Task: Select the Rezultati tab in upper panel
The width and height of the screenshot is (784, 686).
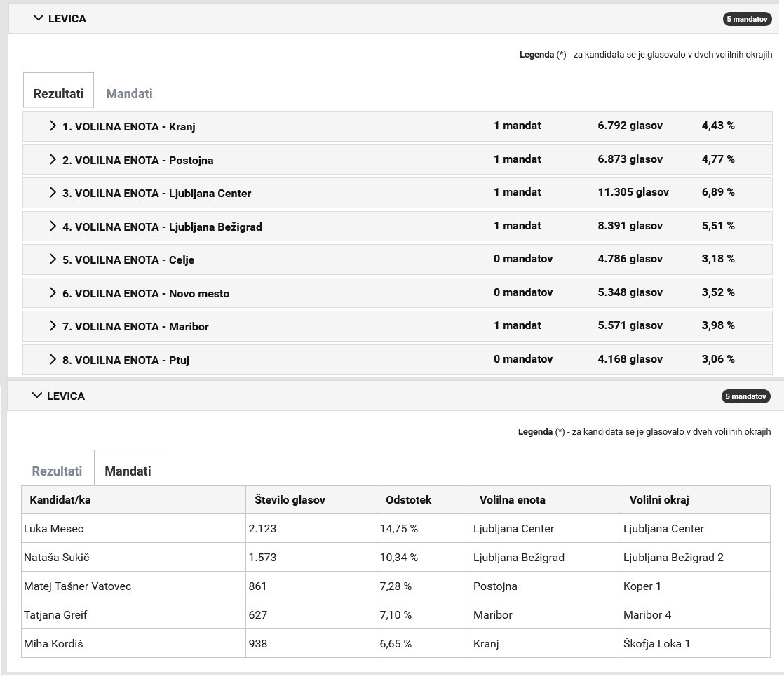Action: click(x=58, y=90)
